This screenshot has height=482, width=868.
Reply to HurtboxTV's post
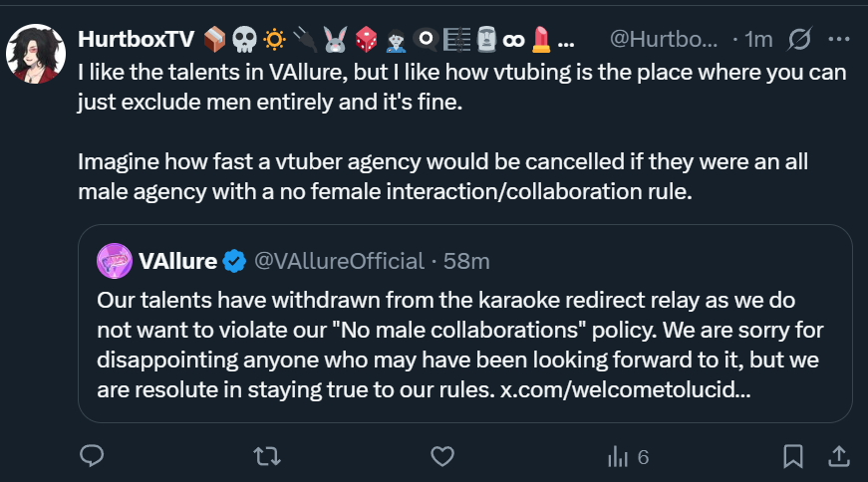point(93,456)
